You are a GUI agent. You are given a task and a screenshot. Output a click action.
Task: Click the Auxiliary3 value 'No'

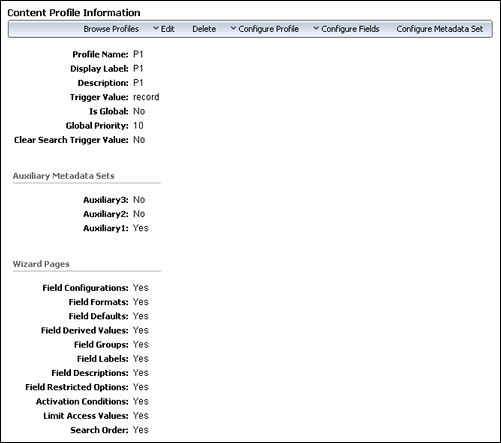(139, 200)
